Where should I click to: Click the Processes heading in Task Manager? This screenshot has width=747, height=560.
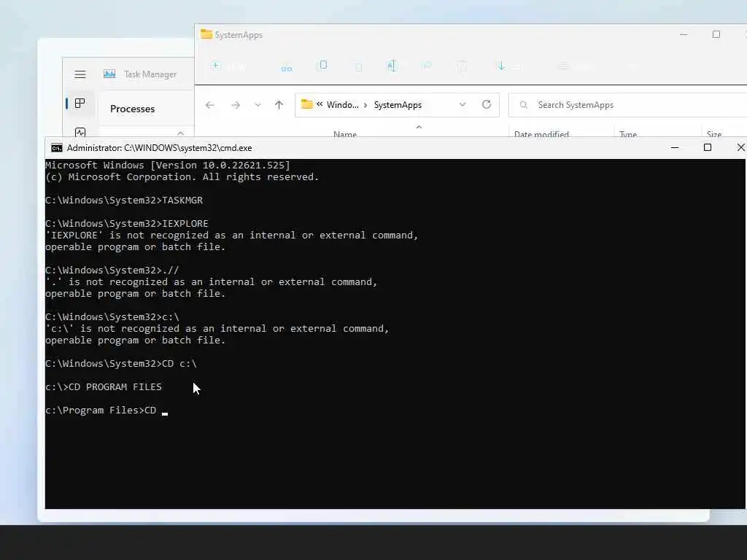133,109
